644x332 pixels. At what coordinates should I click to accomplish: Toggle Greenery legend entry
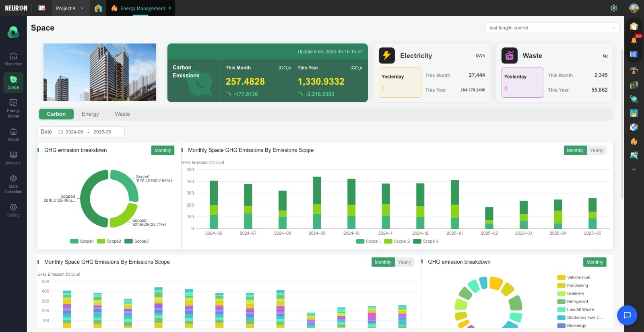pos(571,293)
